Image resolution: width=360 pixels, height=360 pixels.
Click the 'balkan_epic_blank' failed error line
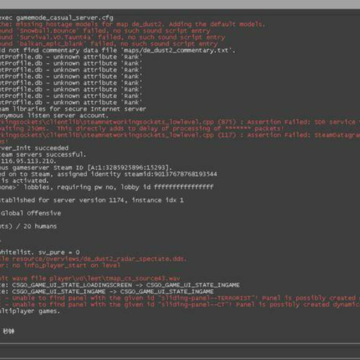(109, 44)
